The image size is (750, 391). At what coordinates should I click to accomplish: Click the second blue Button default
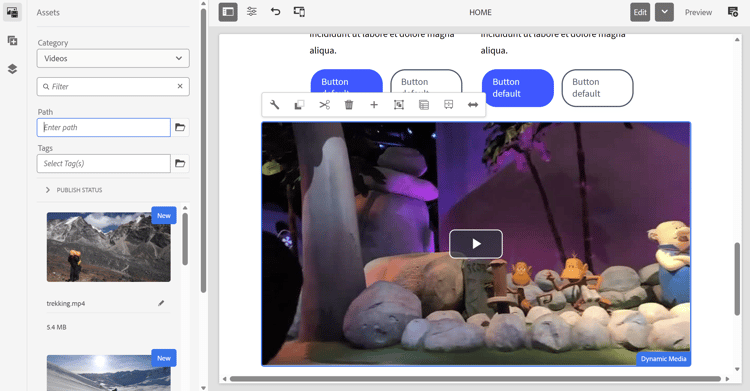(x=518, y=88)
